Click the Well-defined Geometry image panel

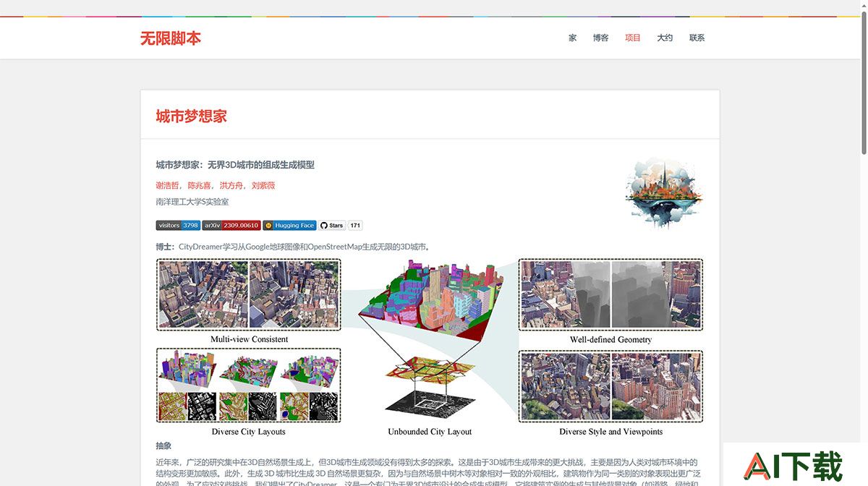click(x=610, y=294)
